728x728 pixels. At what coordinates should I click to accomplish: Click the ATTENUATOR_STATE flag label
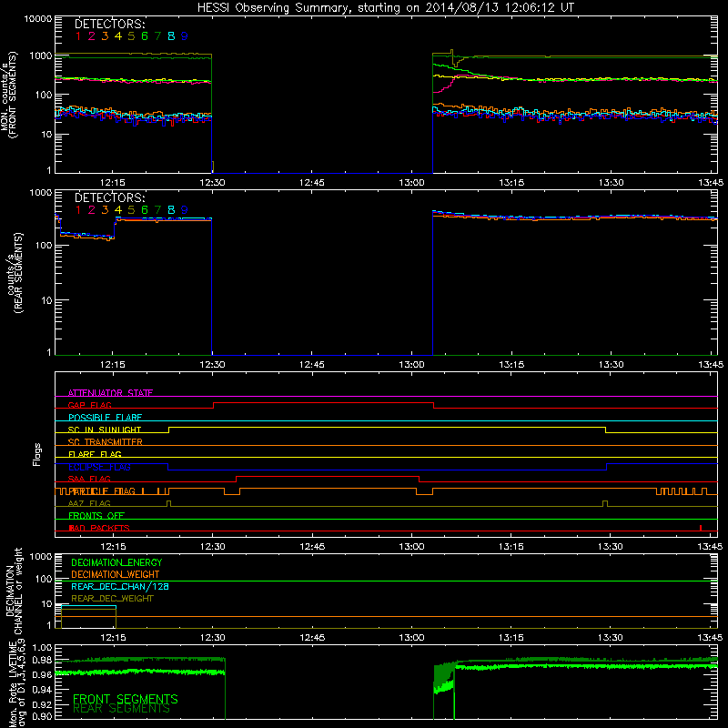point(110,393)
